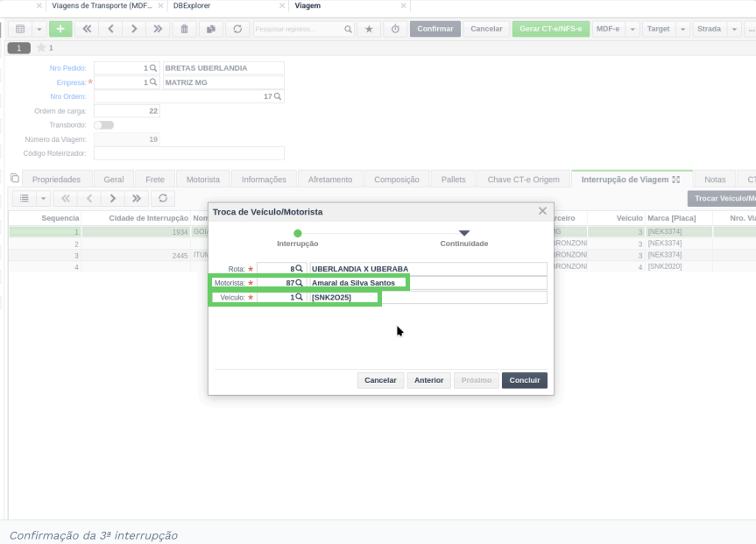Switch to the Motorista tab
This screenshot has width=756, height=544.
203,180
